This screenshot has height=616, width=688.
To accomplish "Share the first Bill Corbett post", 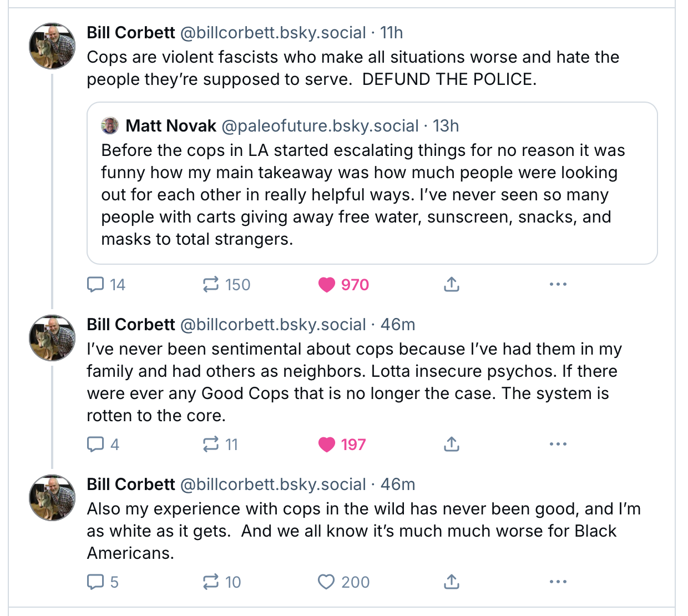I will click(452, 285).
